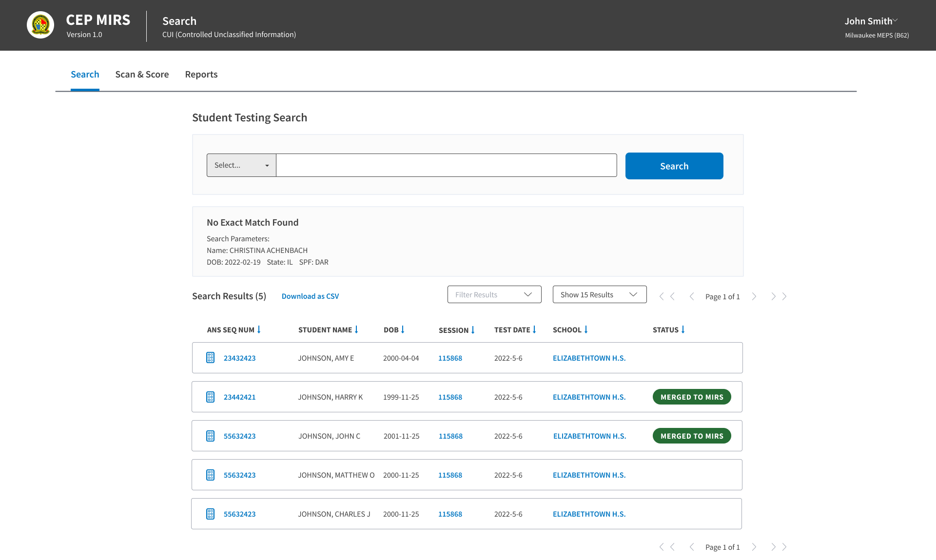Viewport: 936px width, 560px height.
Task: Expand the Filter Results dropdown
Action: tap(494, 294)
